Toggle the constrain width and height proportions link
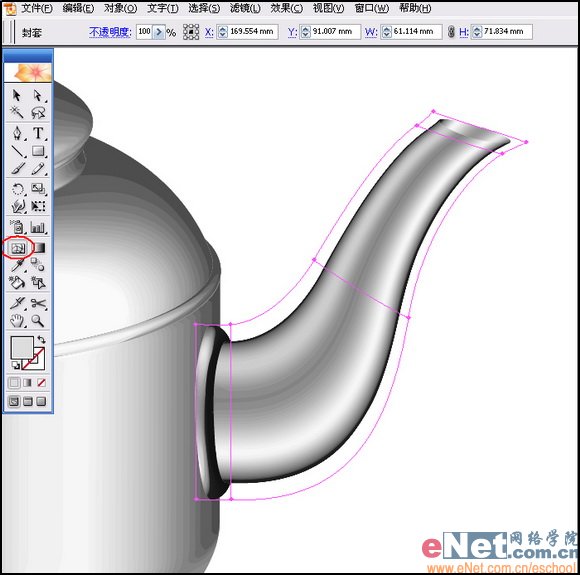Viewport: 580px width, 575px height. [x=451, y=32]
